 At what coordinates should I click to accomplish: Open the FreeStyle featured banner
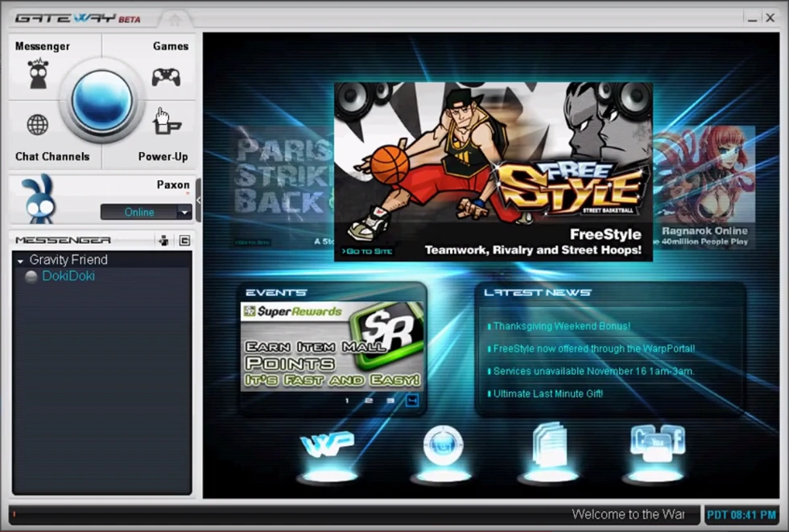click(x=493, y=171)
